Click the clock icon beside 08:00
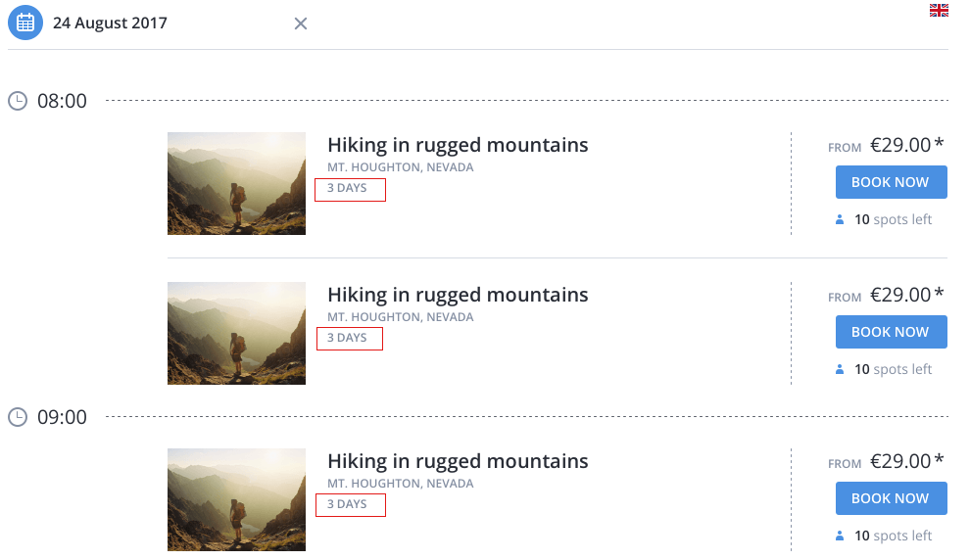Image resolution: width=970 pixels, height=560 pixels. (x=18, y=101)
